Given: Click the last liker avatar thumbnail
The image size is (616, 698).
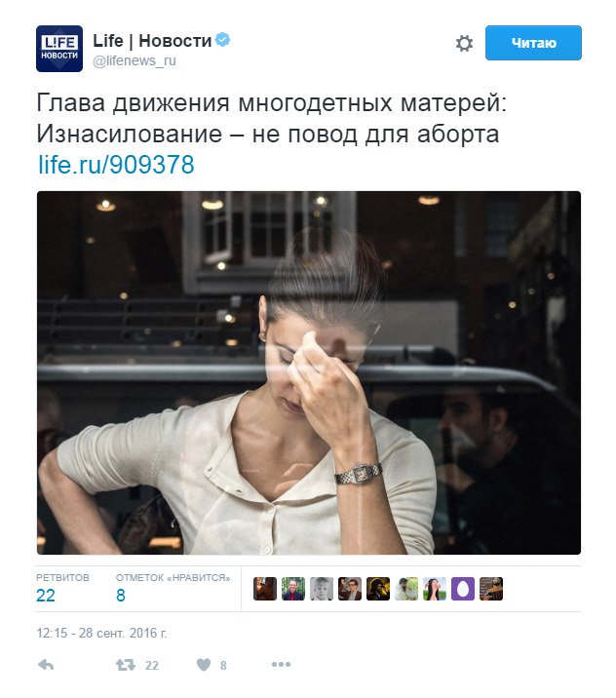Looking at the screenshot, I should [x=491, y=589].
